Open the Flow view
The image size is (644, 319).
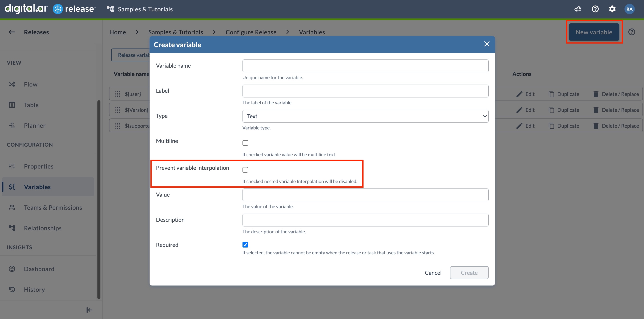(30, 84)
